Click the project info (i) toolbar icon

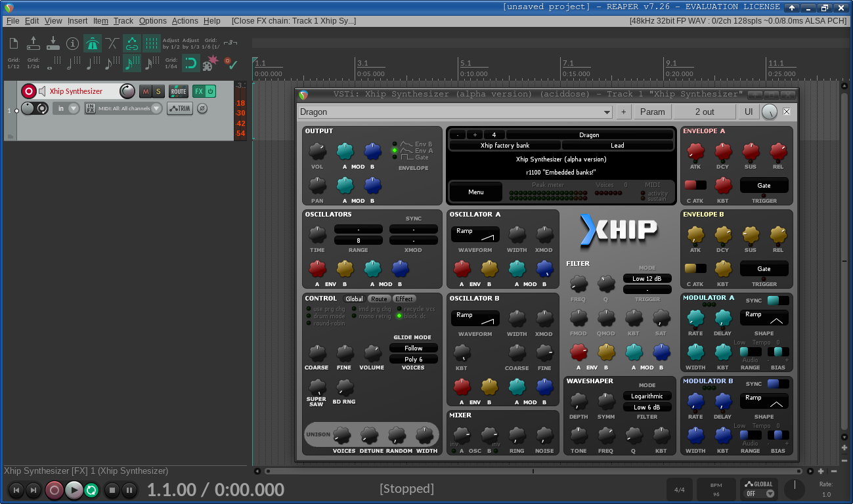pyautogui.click(x=72, y=43)
